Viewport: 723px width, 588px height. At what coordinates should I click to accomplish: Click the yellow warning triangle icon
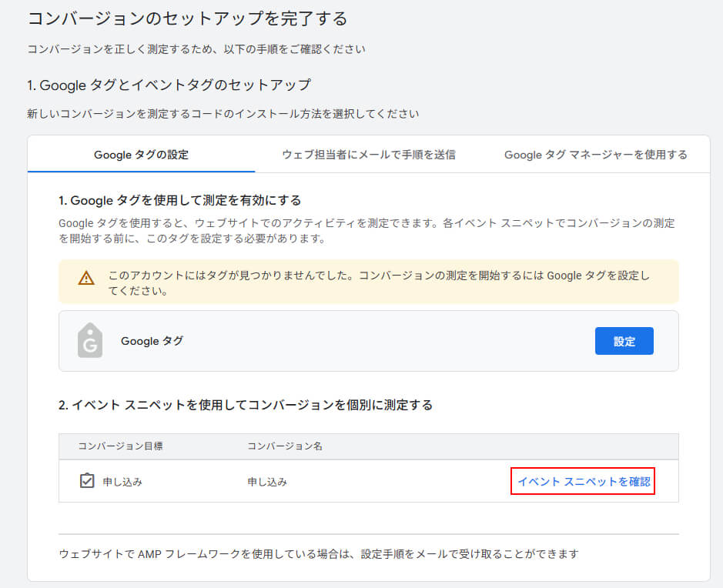86,278
